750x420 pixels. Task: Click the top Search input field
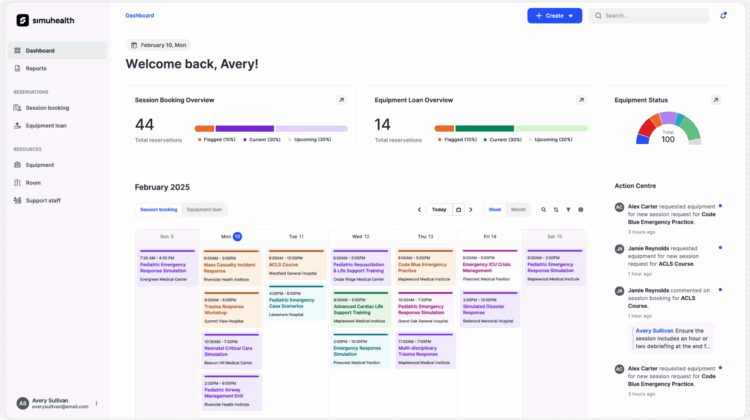pos(650,16)
